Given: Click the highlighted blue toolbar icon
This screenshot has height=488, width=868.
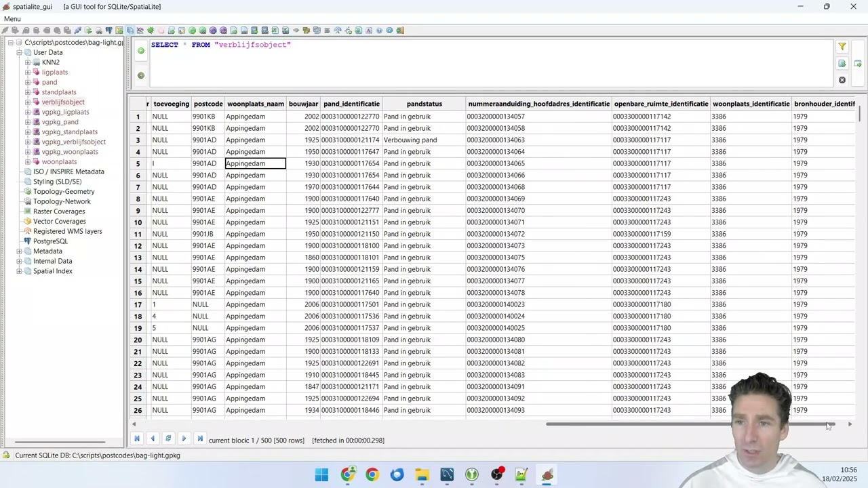Looking at the screenshot, I should (x=130, y=30).
